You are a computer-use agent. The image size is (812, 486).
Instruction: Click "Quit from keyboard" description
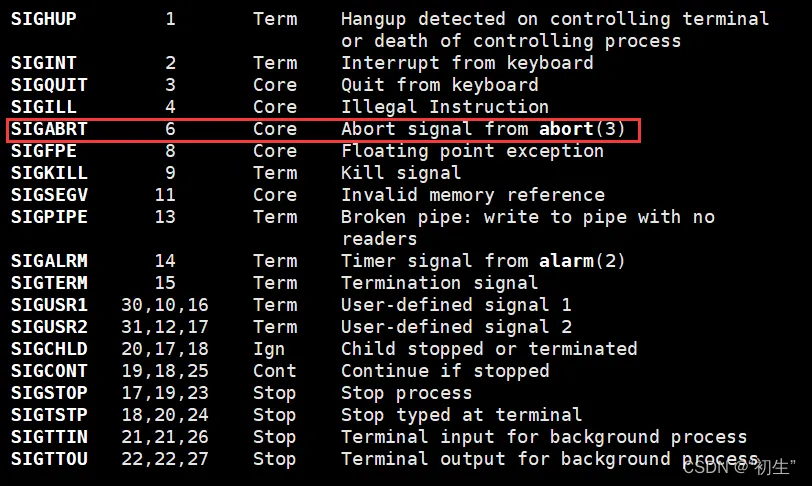(x=439, y=85)
